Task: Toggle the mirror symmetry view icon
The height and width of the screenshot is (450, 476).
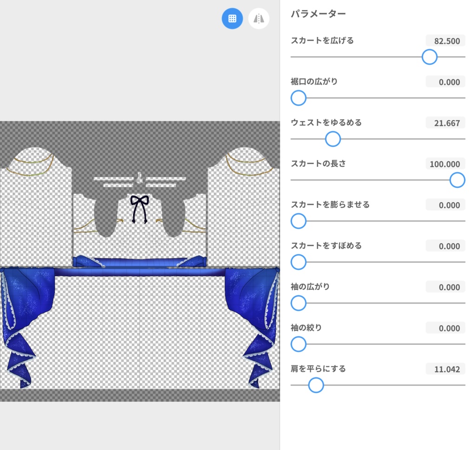Action: (258, 19)
